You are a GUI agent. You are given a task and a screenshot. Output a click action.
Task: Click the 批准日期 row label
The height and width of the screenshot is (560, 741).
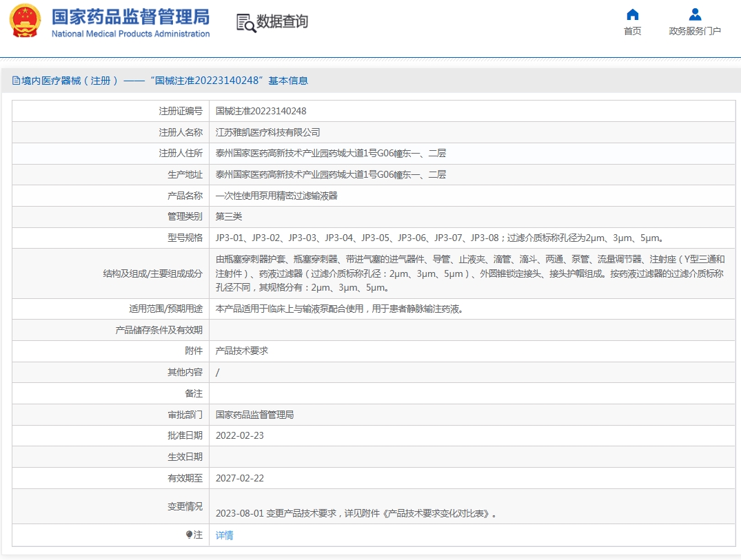pos(185,435)
